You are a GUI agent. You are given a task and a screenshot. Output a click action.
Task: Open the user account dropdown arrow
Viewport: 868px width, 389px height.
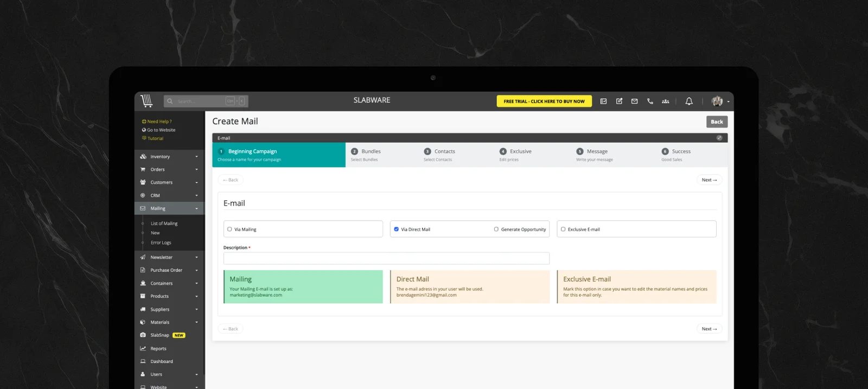pyautogui.click(x=728, y=101)
